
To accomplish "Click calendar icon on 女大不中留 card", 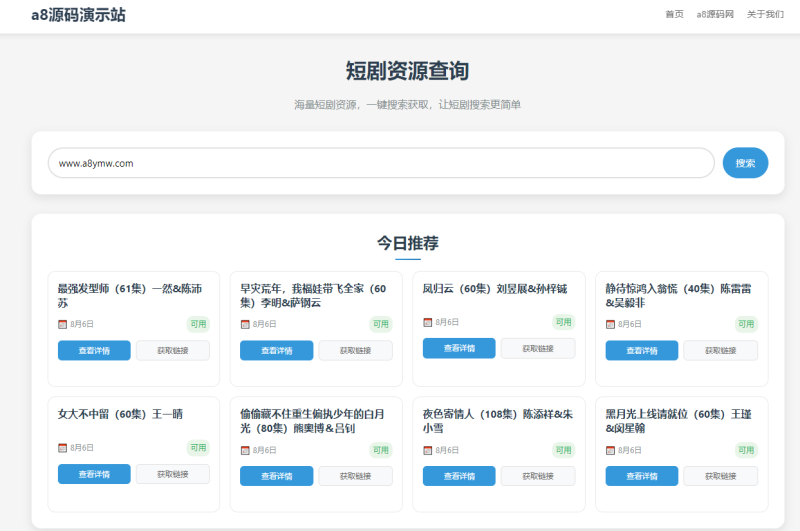I will point(62,447).
